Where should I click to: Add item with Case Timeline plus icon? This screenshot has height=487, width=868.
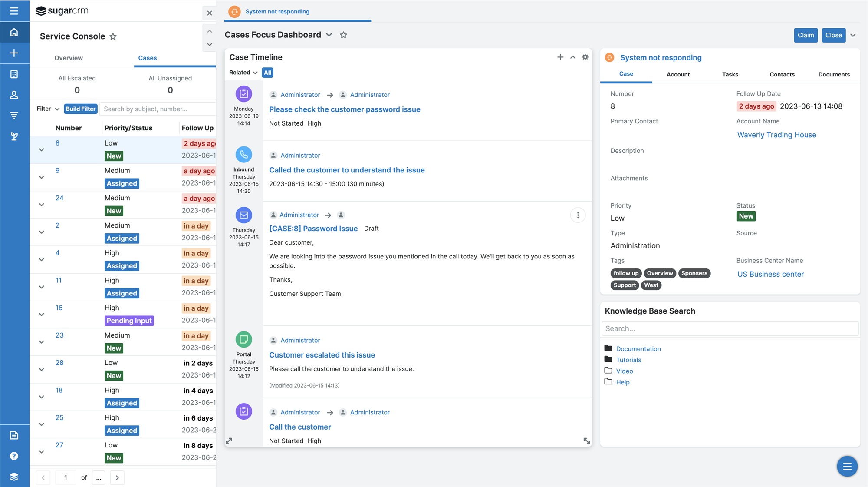(560, 57)
